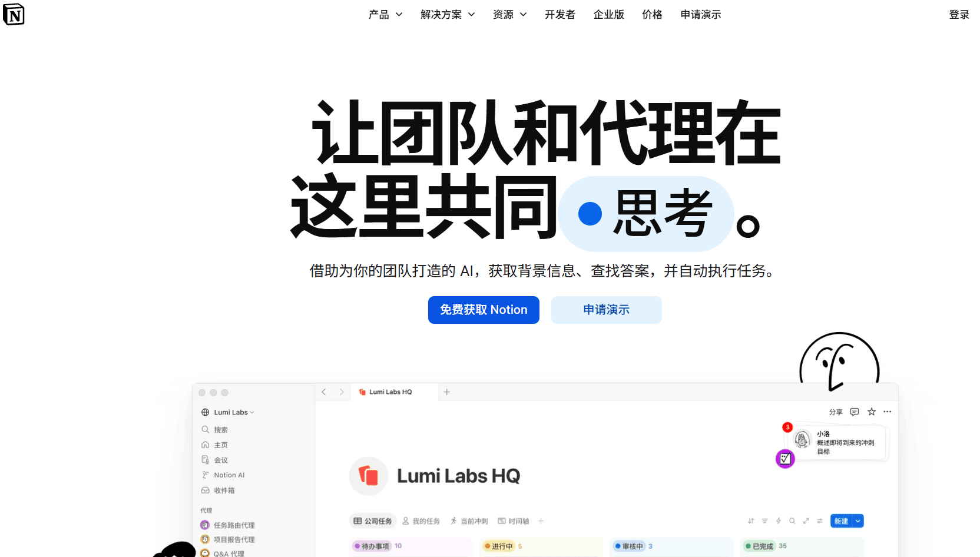
Task: Expand the Lumi Labs workspace switcher
Action: (228, 412)
